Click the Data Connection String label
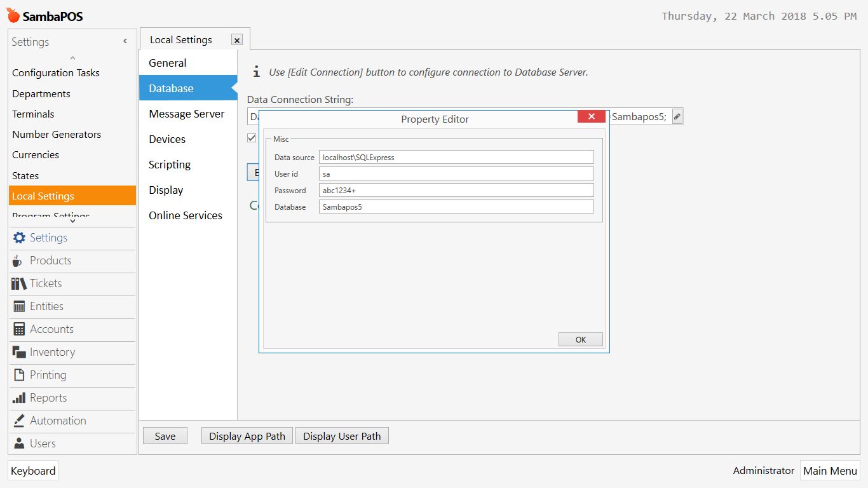 301,100
